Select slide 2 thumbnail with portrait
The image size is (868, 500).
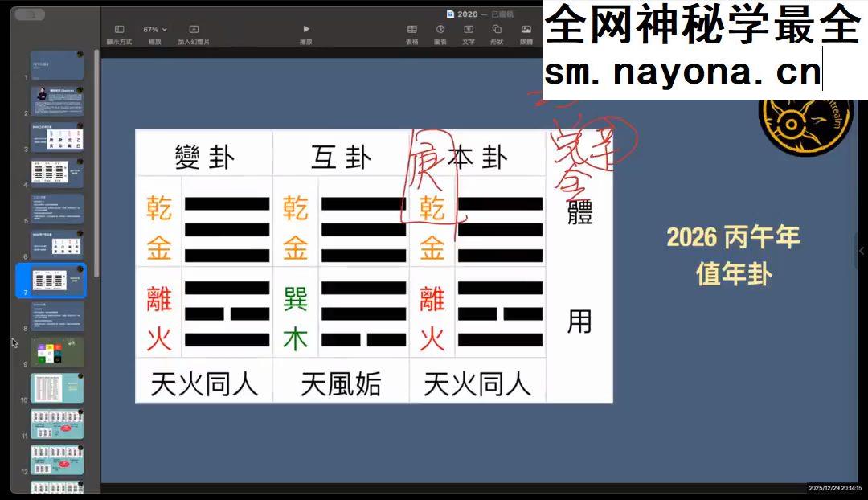pyautogui.click(x=57, y=100)
